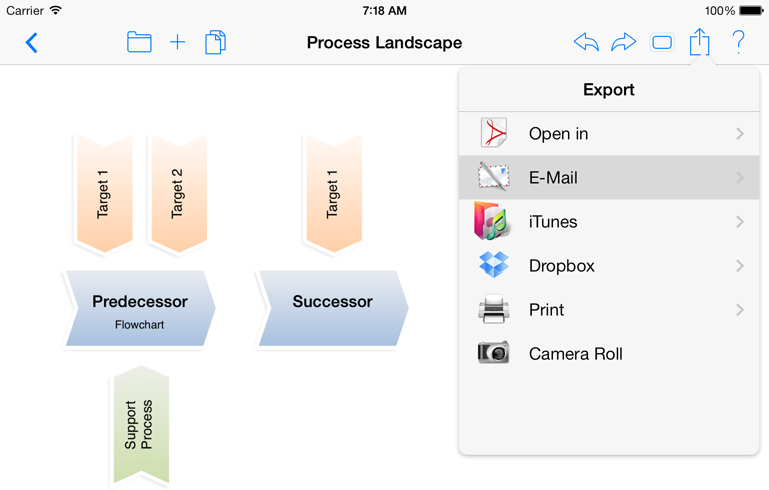Select the Support Process green shape
769x490 pixels.
coord(141,425)
